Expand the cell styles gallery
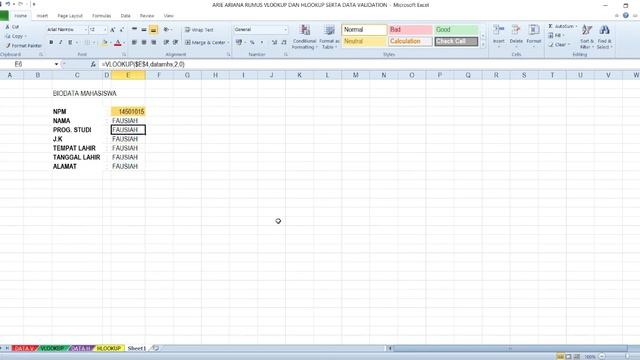 [483, 45]
